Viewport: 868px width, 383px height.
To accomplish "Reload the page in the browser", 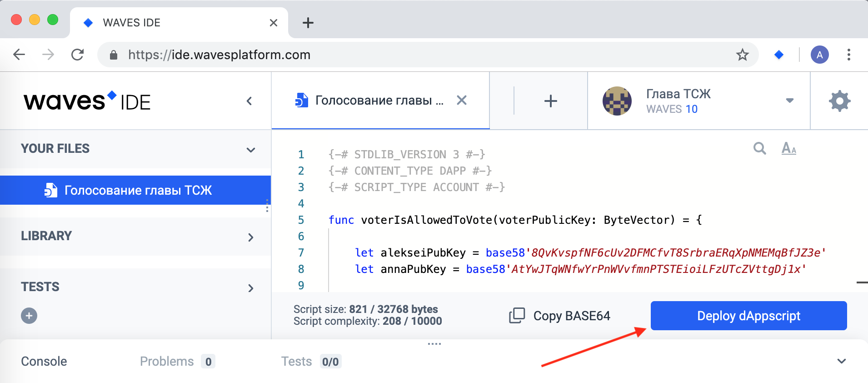I will tap(78, 55).
